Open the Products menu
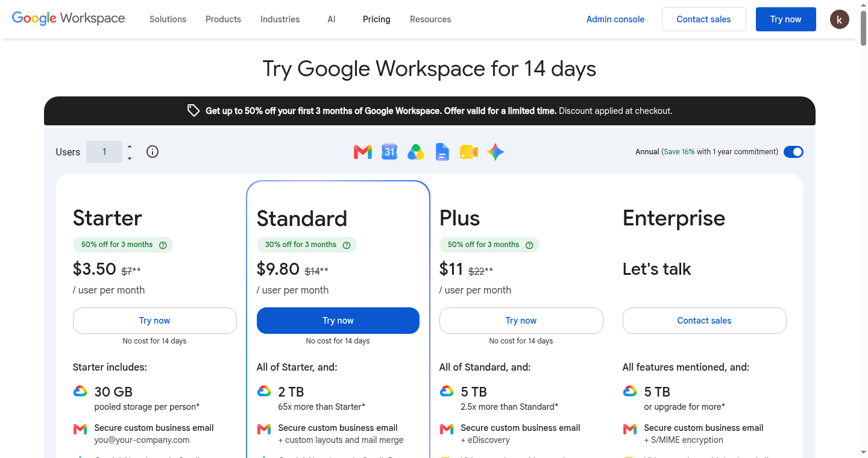 [223, 19]
